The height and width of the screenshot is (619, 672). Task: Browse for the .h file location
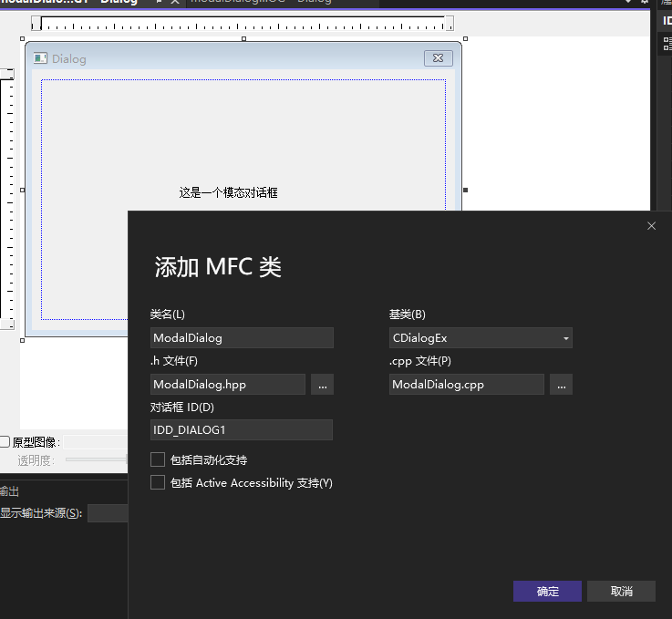tap(322, 385)
